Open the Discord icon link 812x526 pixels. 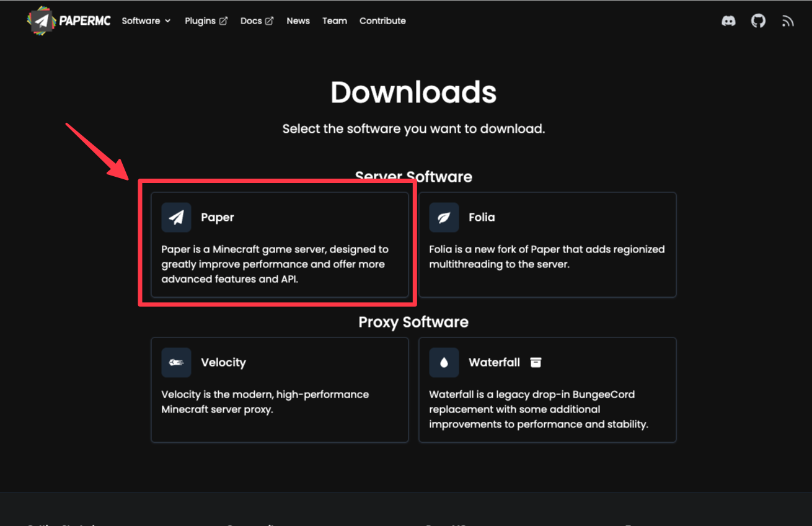(728, 21)
